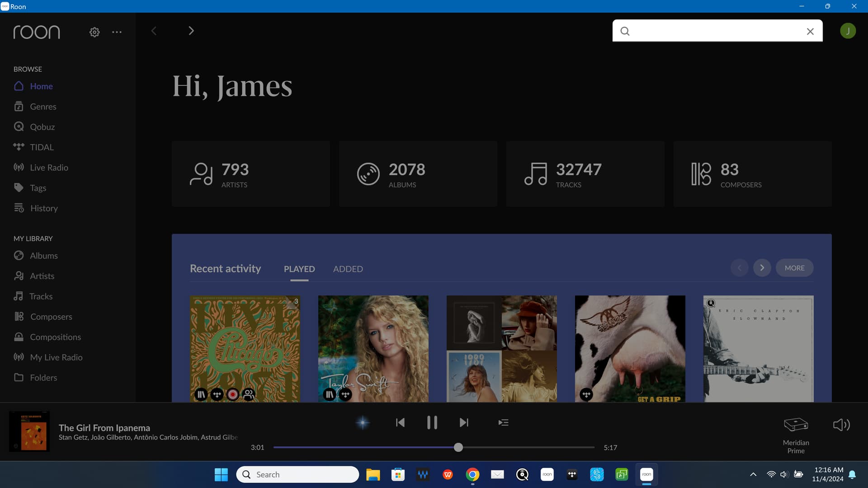Skip to next track
Viewport: 868px width, 488px height.
tap(464, 422)
